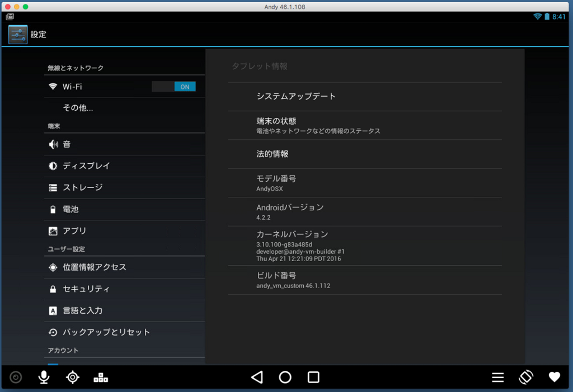The height and width of the screenshot is (392, 573).
Task: Click the location target icon
Action: [x=53, y=267]
